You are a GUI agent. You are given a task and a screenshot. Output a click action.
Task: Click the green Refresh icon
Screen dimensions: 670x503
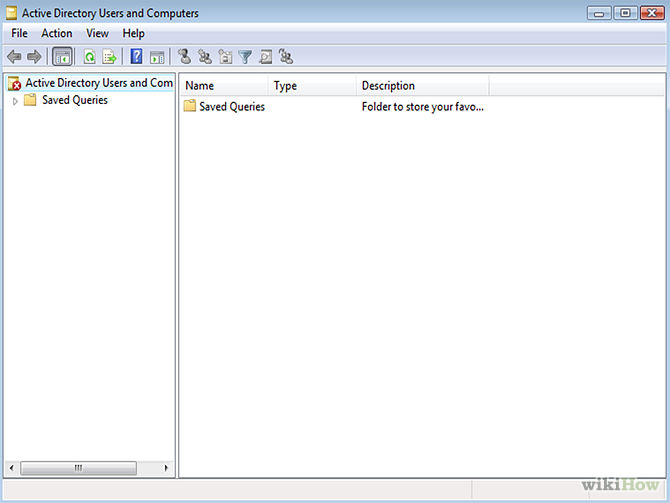pos(90,56)
